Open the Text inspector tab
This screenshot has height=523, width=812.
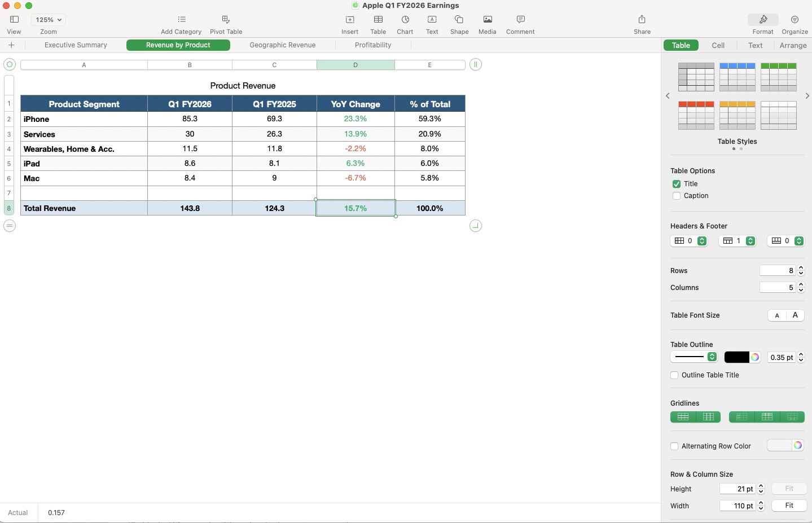pos(755,45)
